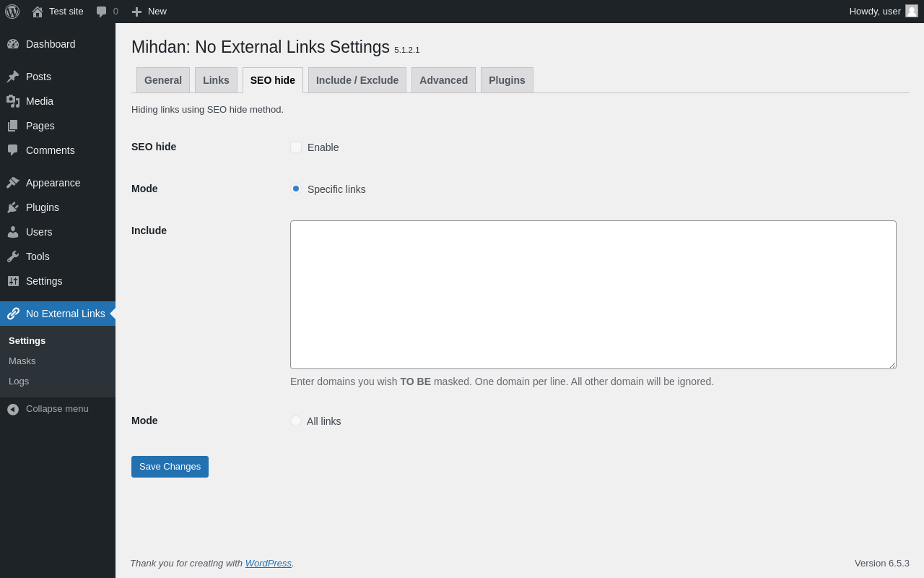Click the user avatar icon
The image size is (924, 578).
coord(912,11)
